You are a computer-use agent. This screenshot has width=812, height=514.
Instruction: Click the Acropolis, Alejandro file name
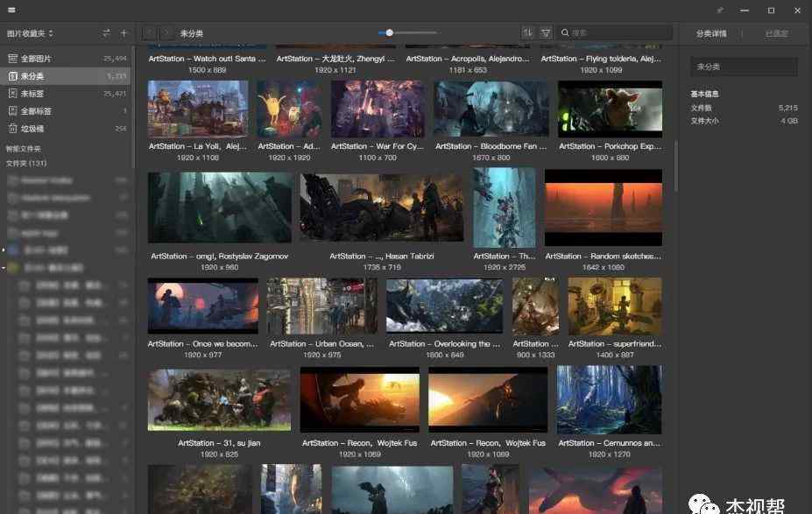(467, 59)
